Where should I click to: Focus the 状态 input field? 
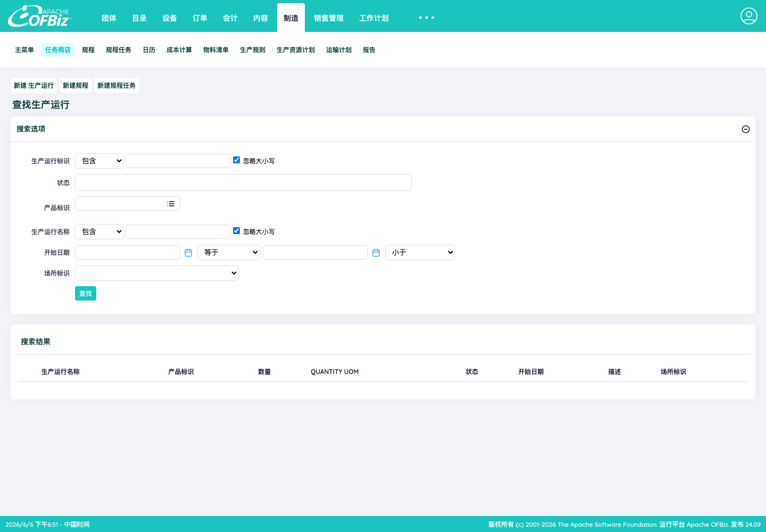(243, 182)
